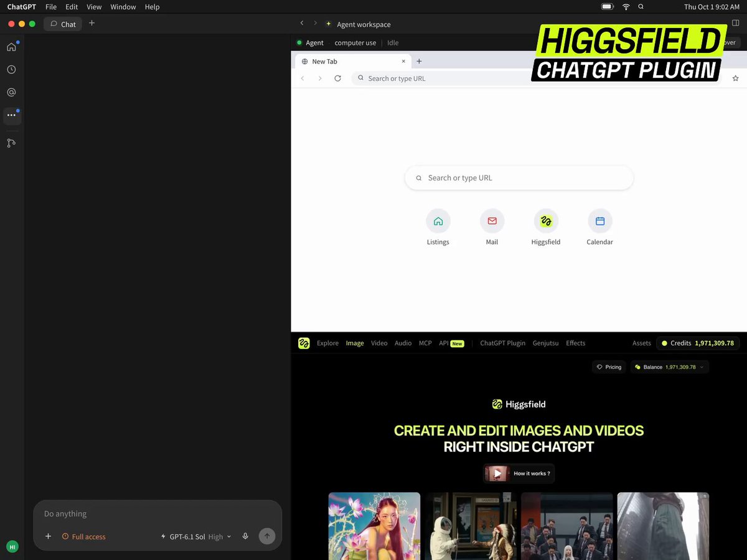The width and height of the screenshot is (747, 560).
Task: Open the Calendar shortcut icon
Action: pos(600,221)
